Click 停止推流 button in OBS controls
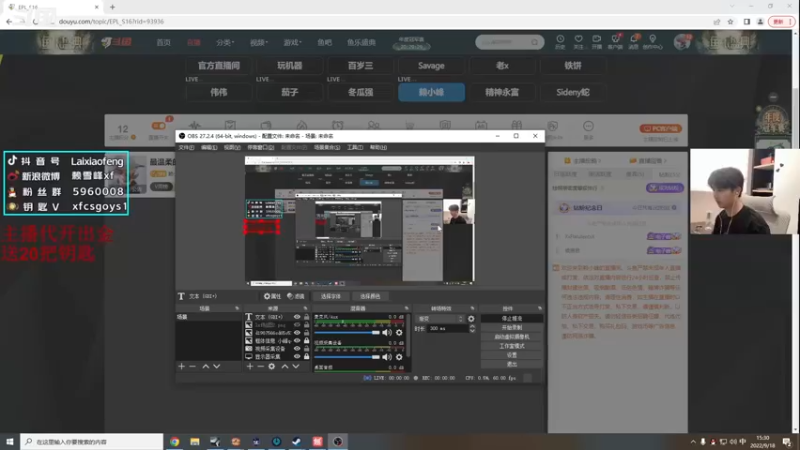This screenshot has height=450, width=800. coord(512,318)
